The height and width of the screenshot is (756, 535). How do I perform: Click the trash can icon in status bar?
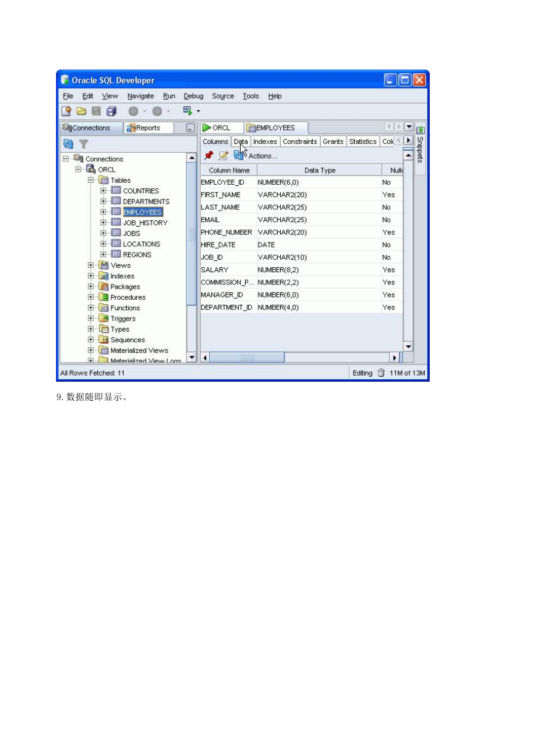(381, 372)
